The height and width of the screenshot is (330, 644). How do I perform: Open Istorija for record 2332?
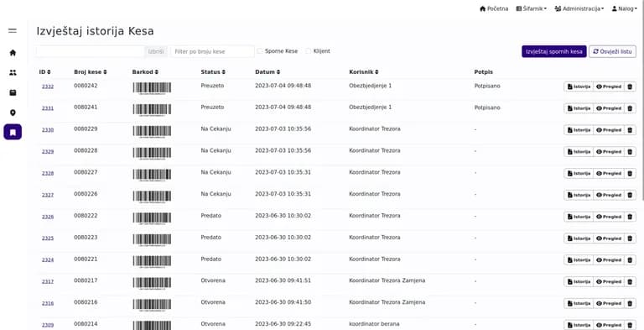[x=579, y=86]
